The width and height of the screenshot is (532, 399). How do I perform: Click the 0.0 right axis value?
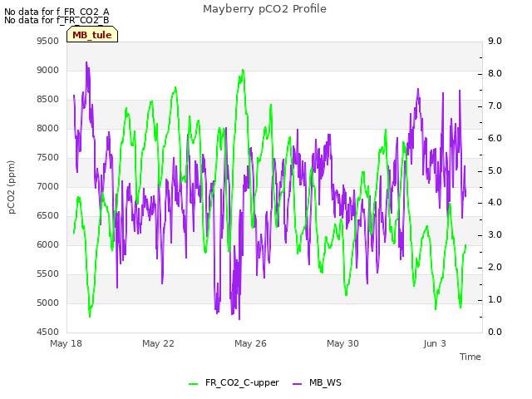coord(495,332)
